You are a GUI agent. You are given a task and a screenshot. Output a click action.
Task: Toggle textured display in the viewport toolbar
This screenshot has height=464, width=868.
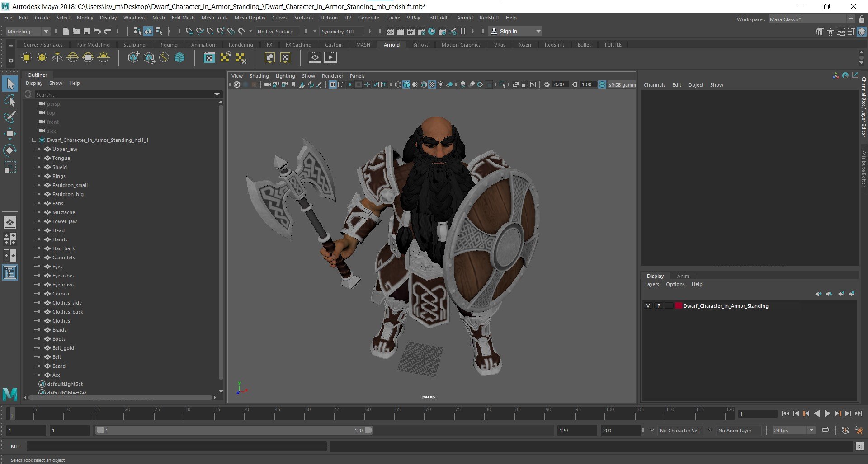[432, 84]
